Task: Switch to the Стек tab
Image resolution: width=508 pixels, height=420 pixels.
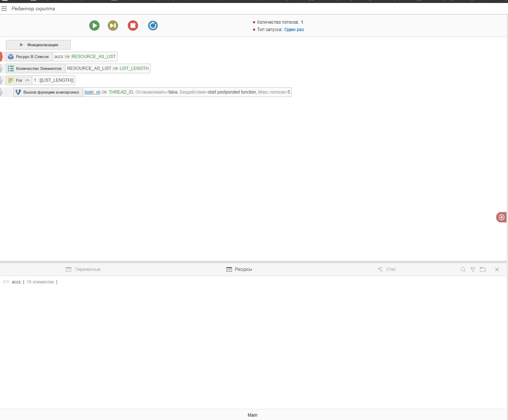Action: tap(387, 269)
